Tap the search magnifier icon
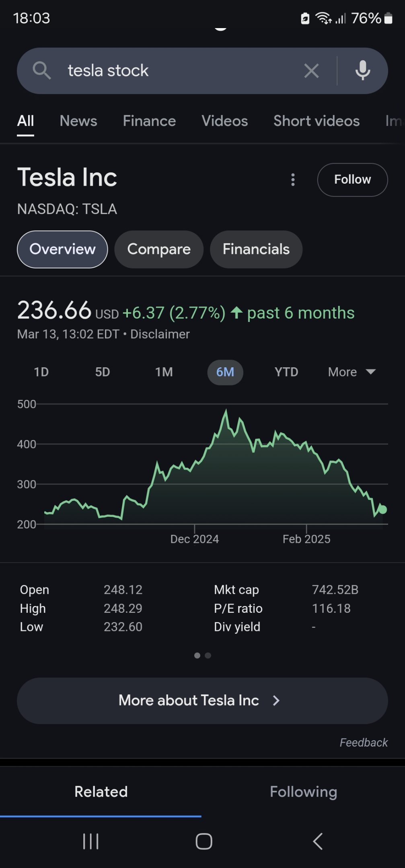Screen dimensions: 405x868 click(x=41, y=71)
